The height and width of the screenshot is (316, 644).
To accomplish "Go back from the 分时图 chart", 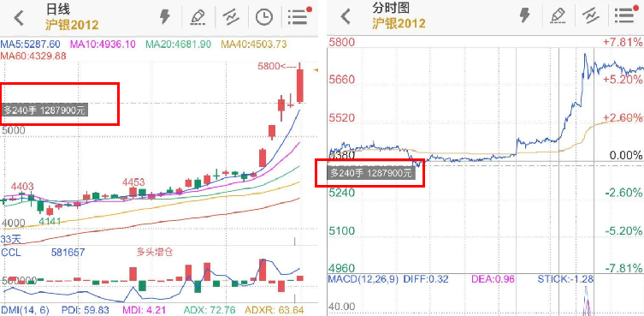I will [346, 17].
